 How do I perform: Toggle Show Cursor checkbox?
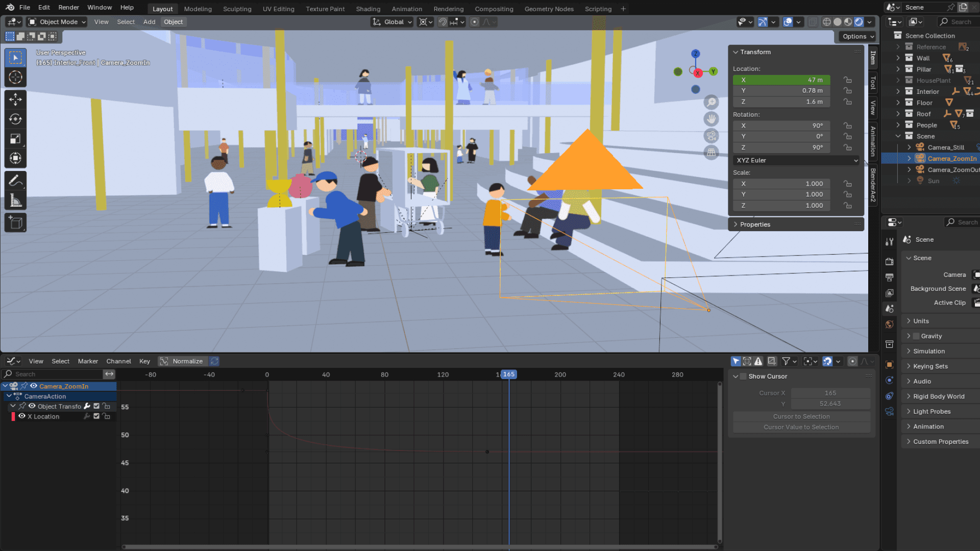click(743, 377)
